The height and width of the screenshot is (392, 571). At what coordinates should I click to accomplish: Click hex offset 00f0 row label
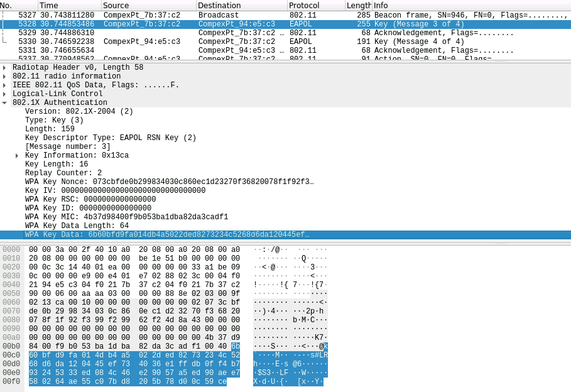click(11, 381)
